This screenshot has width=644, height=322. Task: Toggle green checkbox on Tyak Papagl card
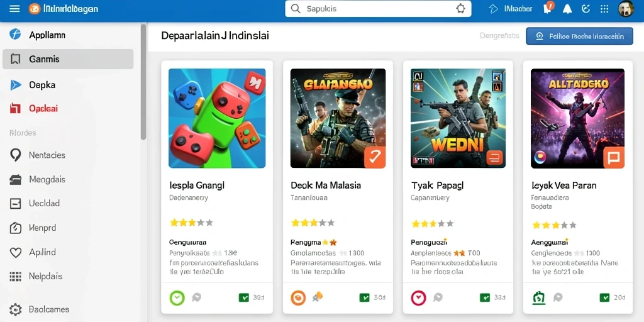[x=485, y=297]
